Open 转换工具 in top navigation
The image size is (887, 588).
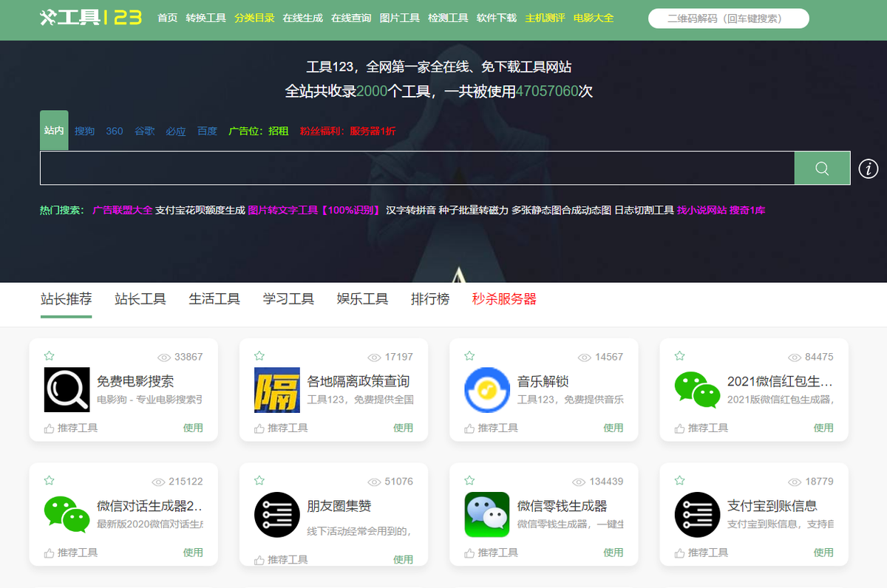[x=206, y=18]
